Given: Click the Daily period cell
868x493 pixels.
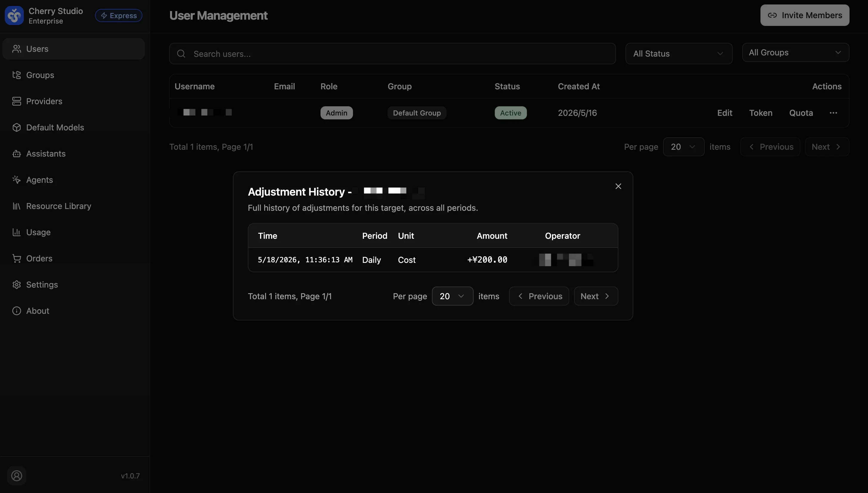Looking at the screenshot, I should pyautogui.click(x=371, y=260).
